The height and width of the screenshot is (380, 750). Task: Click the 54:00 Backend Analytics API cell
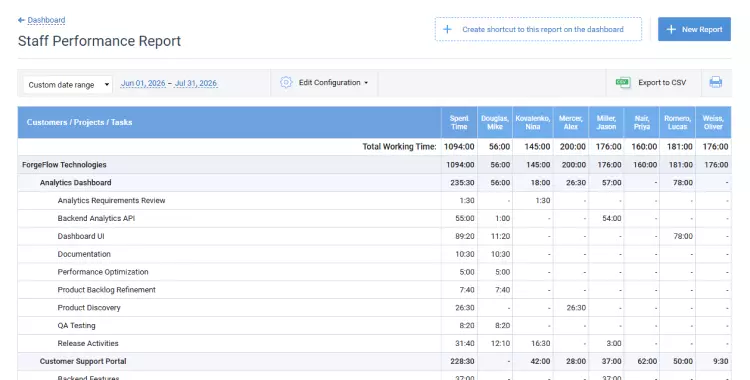(x=611, y=218)
